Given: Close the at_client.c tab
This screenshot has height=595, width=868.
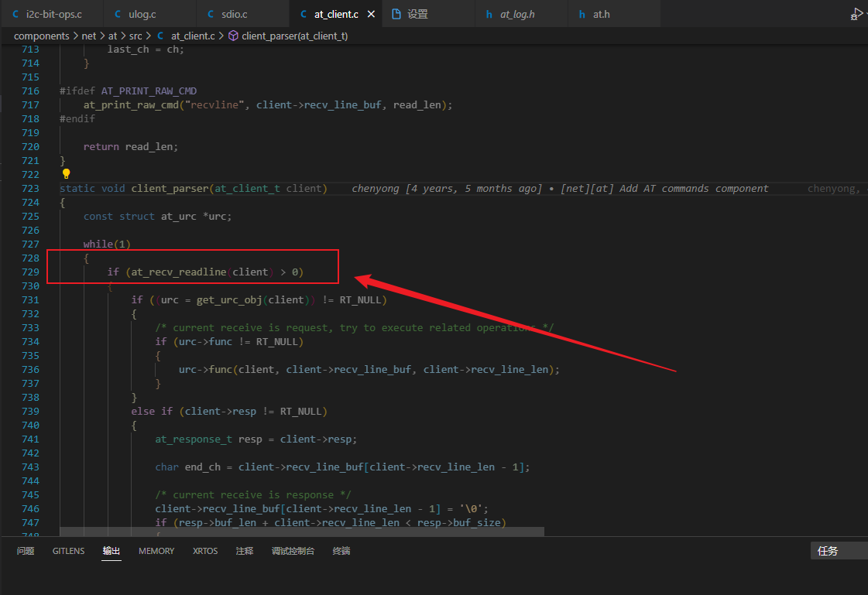Looking at the screenshot, I should click(371, 15).
